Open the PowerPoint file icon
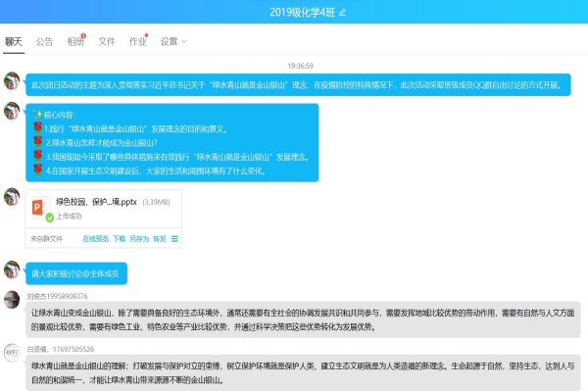588x392 pixels. [x=40, y=209]
